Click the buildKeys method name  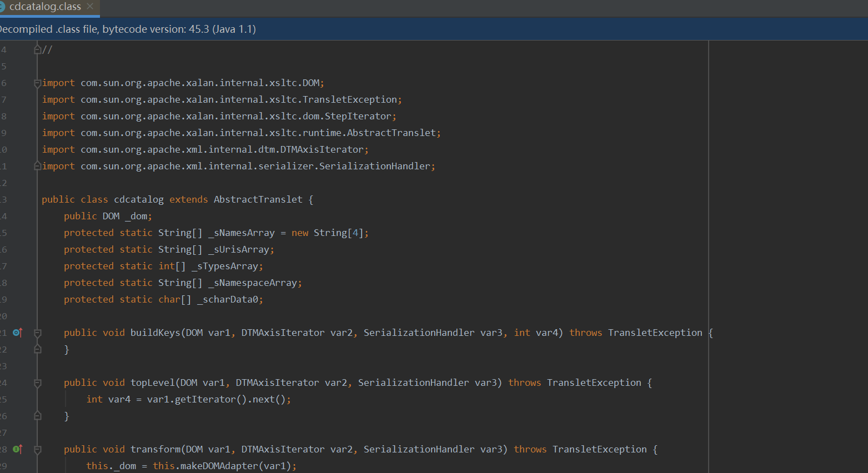pos(155,333)
